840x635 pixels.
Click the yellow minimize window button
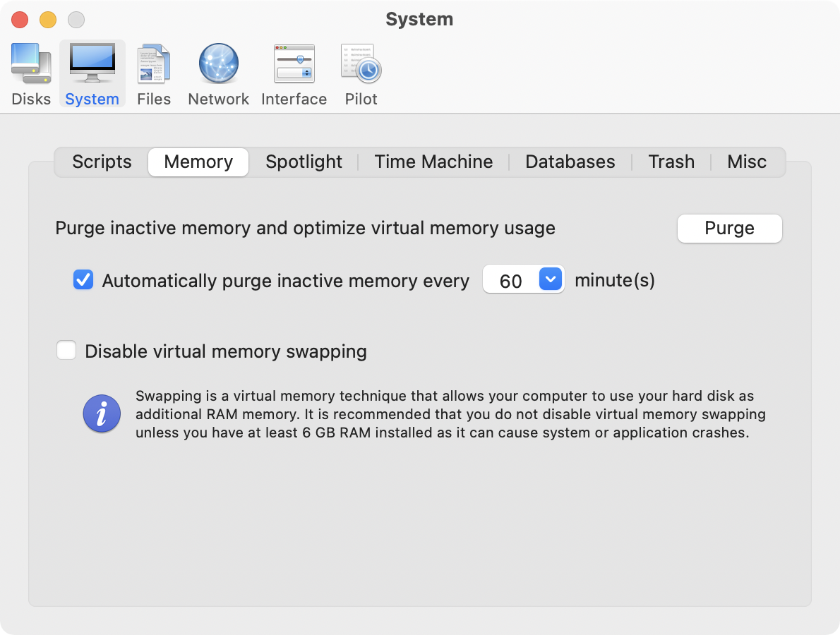pos(47,20)
